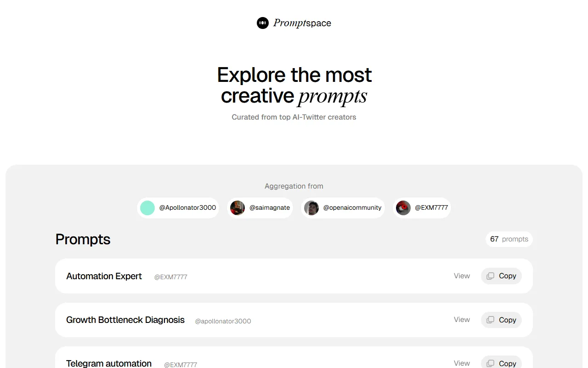Viewport: 588px width, 368px height.
Task: View the Growth Bottleneck Diagnosis prompt
Action: (461, 319)
